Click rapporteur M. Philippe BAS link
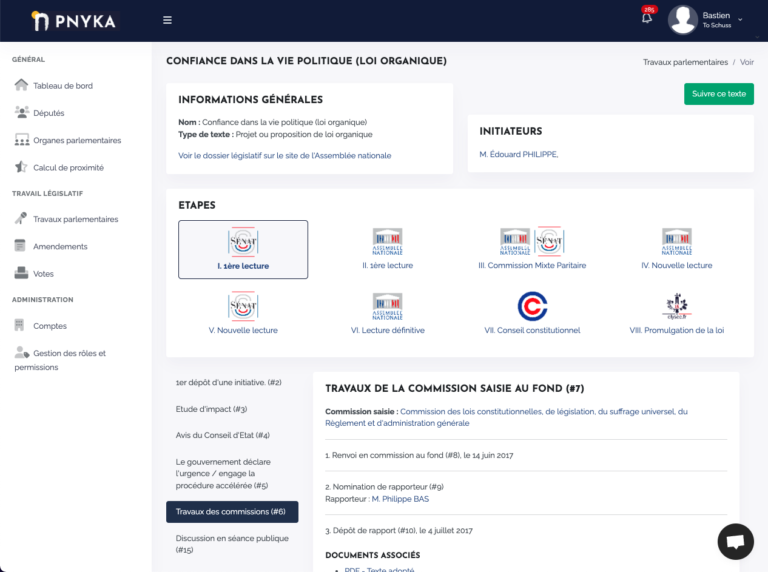 pyautogui.click(x=400, y=499)
